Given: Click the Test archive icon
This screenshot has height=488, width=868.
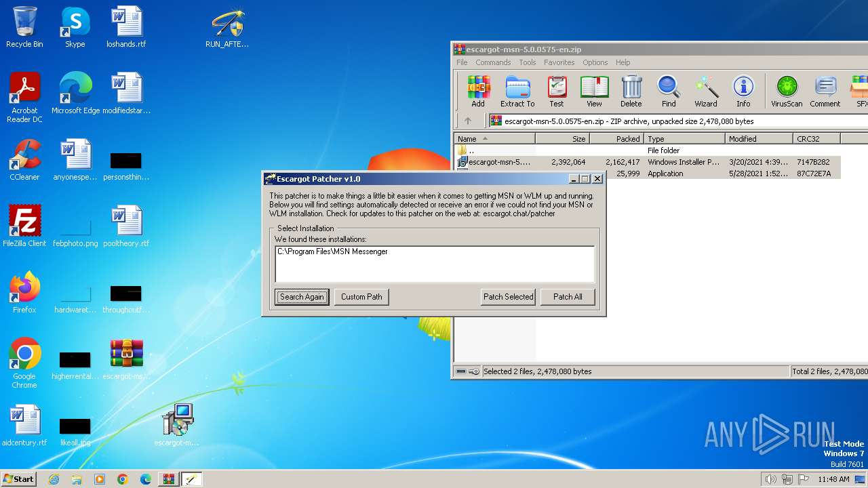Looking at the screenshot, I should tap(556, 91).
